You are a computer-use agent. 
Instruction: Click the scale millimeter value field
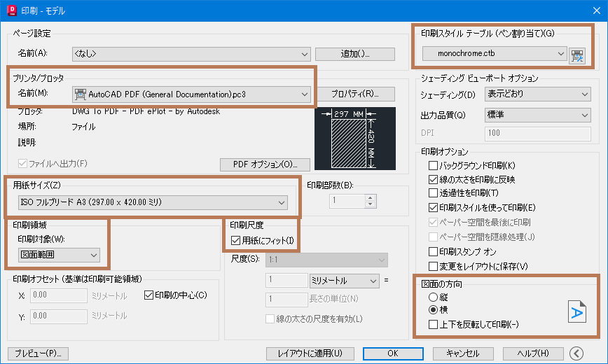pyautogui.click(x=286, y=280)
